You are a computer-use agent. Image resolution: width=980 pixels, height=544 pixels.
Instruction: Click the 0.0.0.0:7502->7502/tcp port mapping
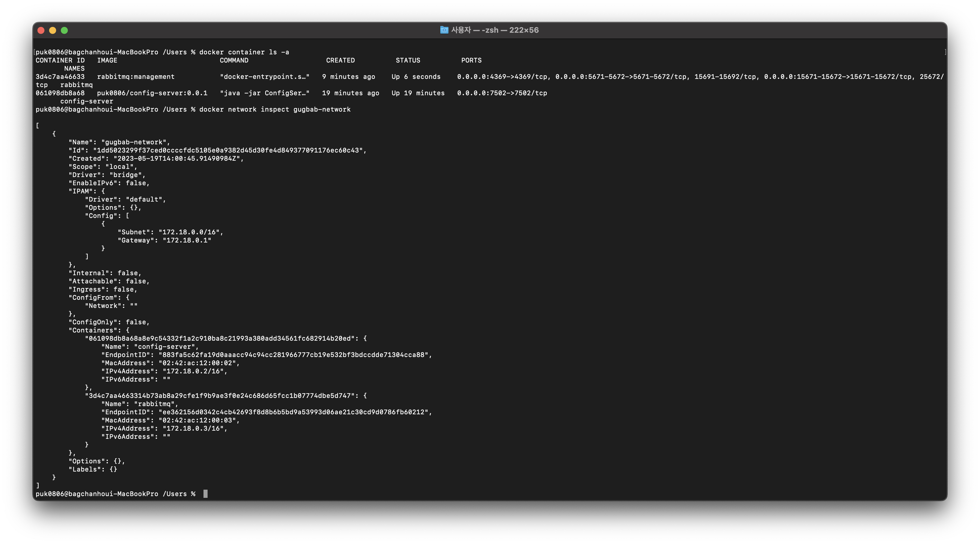coord(502,93)
